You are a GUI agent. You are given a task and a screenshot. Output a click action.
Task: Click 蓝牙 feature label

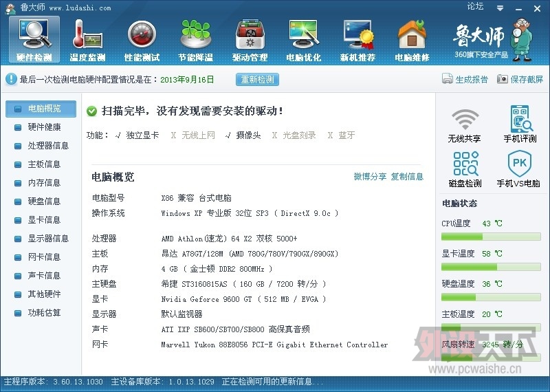346,135
